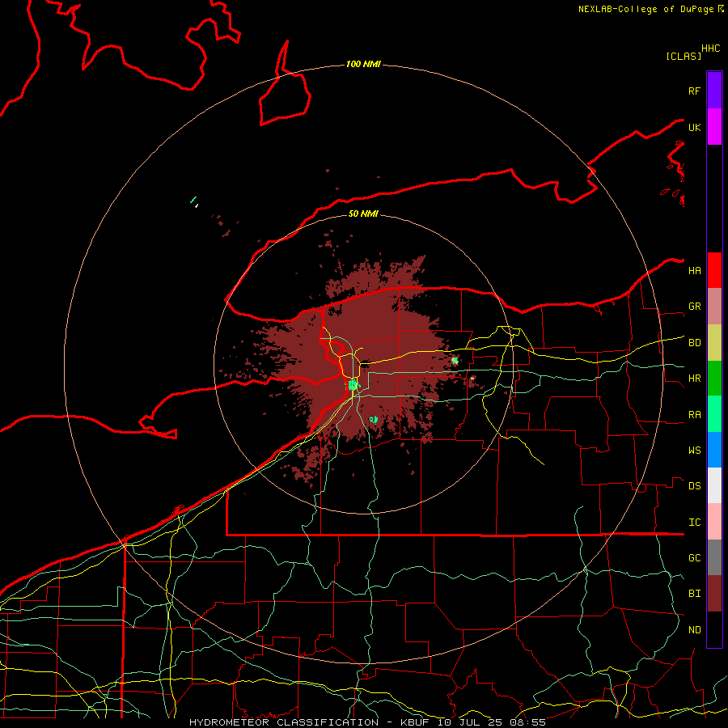The height and width of the screenshot is (728, 728).
Task: Select the gray GC legend color swatch
Action: click(x=714, y=557)
